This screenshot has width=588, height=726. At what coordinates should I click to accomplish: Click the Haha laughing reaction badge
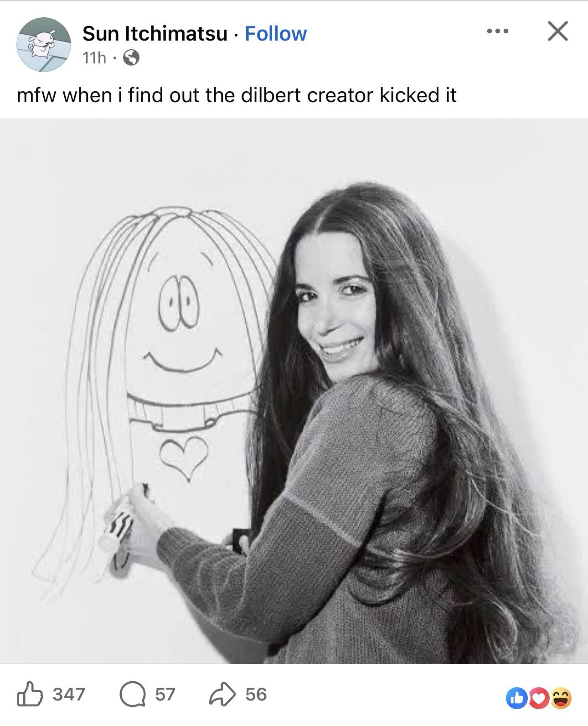[x=562, y=699]
